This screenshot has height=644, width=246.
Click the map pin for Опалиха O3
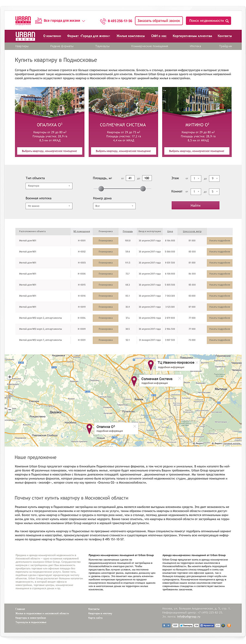[89, 428]
